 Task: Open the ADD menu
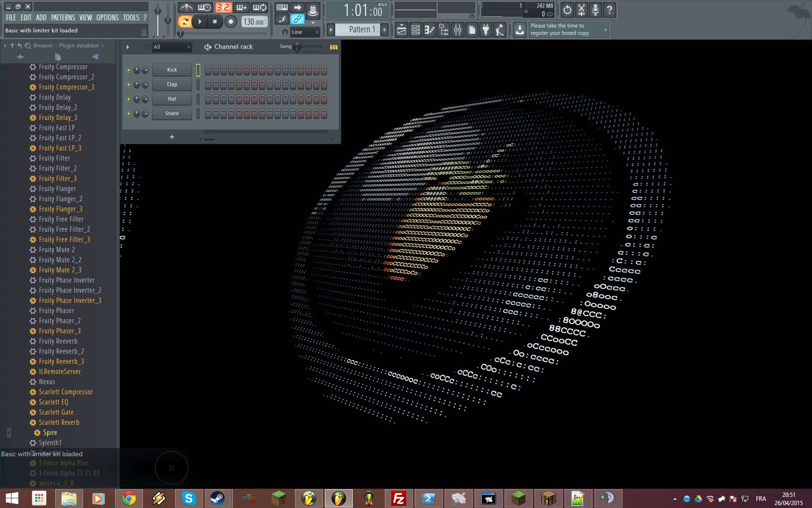41,17
